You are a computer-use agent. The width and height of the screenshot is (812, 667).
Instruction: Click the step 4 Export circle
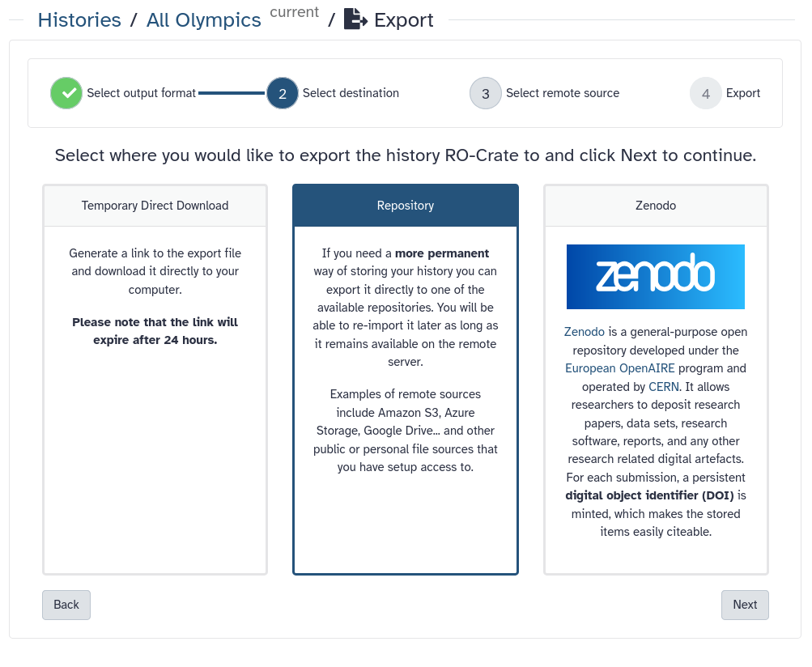click(x=705, y=93)
